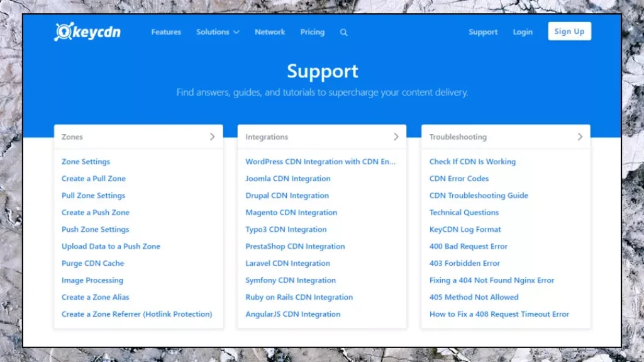Open the KeyCDN Log Format article
This screenshot has height=362, width=644.
point(465,230)
